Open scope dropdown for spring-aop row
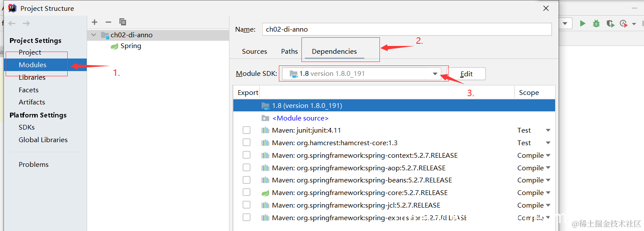644x231 pixels. (548, 168)
